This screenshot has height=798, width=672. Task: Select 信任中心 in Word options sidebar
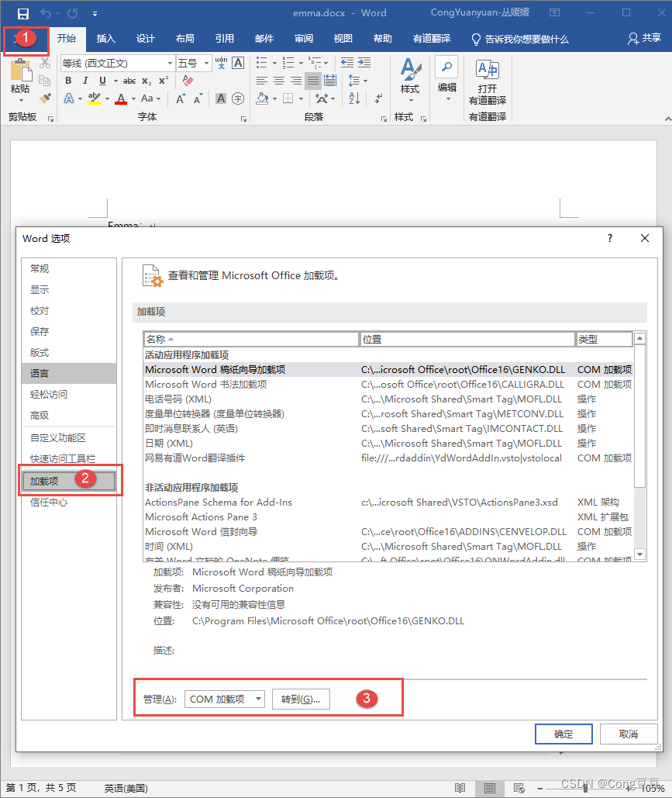pos(69,503)
